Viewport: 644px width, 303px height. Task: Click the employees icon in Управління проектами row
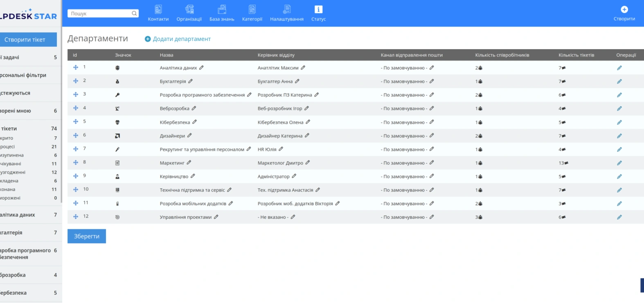[x=480, y=217]
